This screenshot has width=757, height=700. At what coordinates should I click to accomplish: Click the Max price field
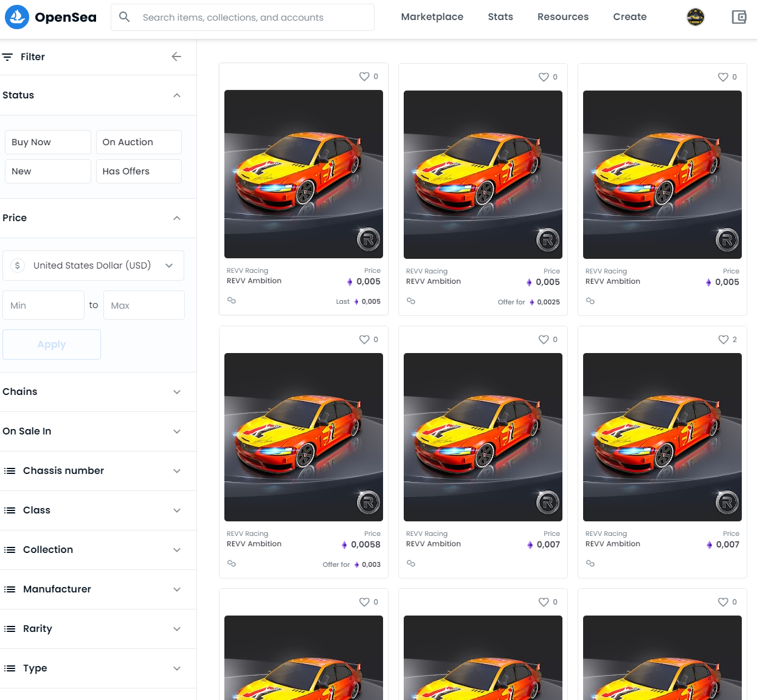[x=144, y=305]
